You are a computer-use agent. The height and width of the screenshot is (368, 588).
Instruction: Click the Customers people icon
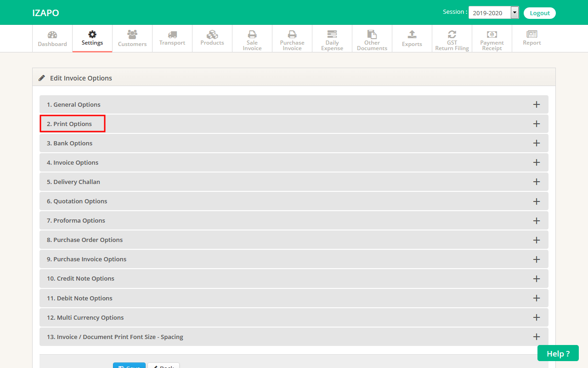point(132,34)
